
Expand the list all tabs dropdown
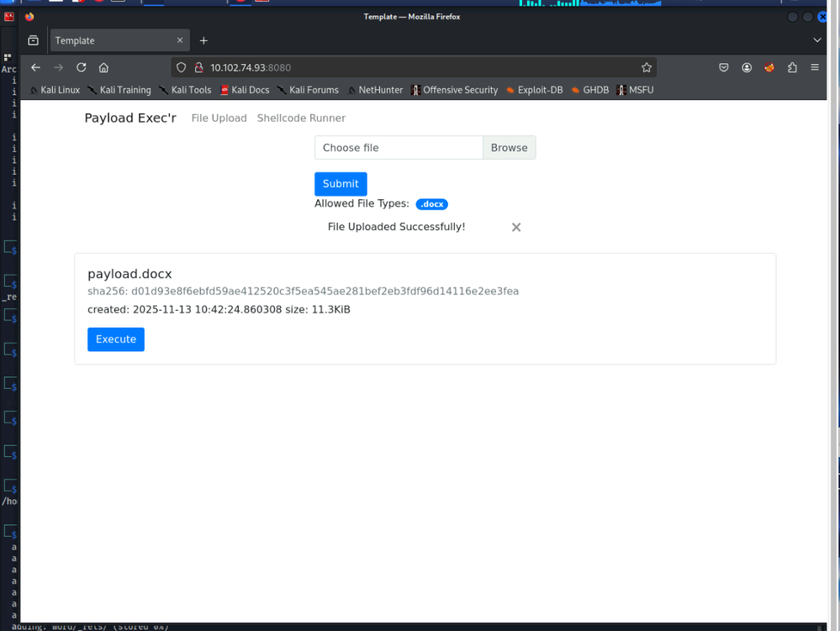coord(816,40)
